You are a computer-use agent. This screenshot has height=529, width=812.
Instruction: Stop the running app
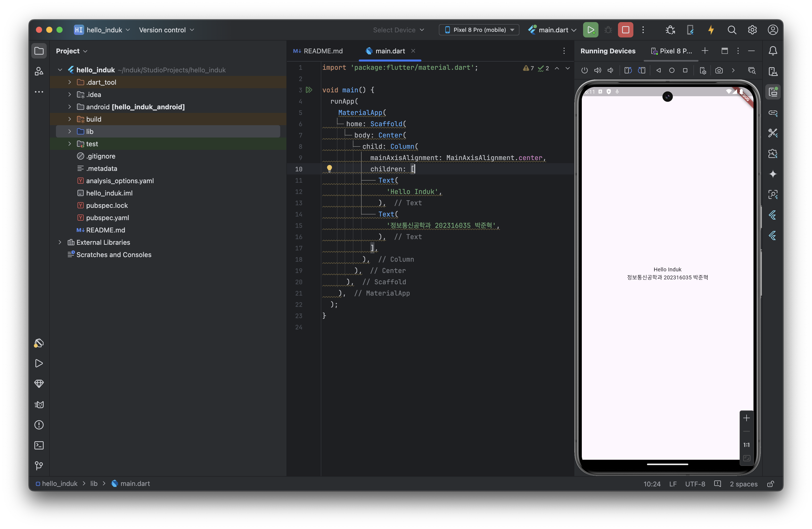tap(625, 30)
